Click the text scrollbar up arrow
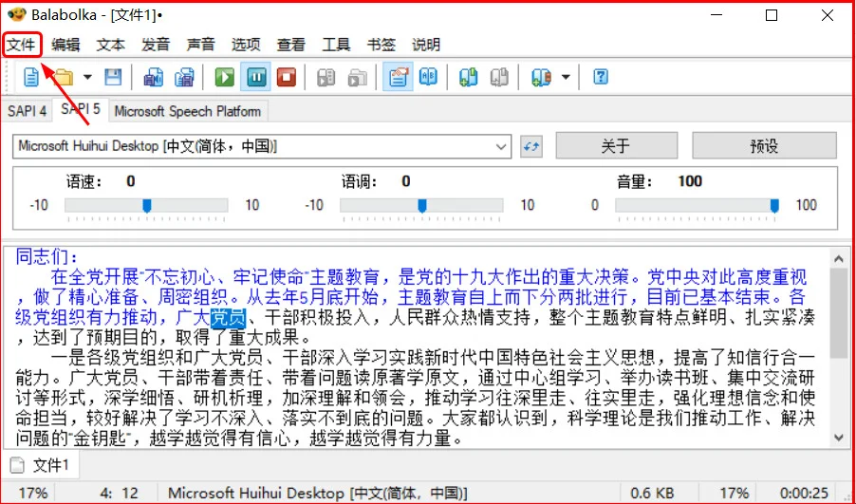The height and width of the screenshot is (504, 856). [x=839, y=259]
